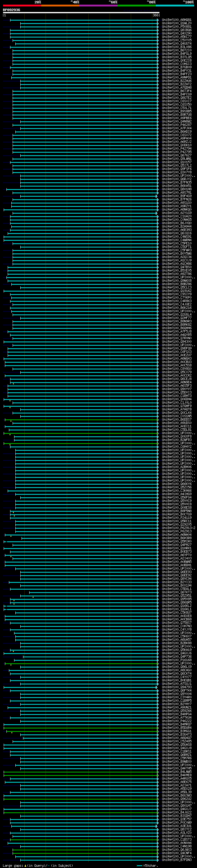Open hit UniRef100_B6T2I0
197x868 pixels.
[x=177, y=50]
